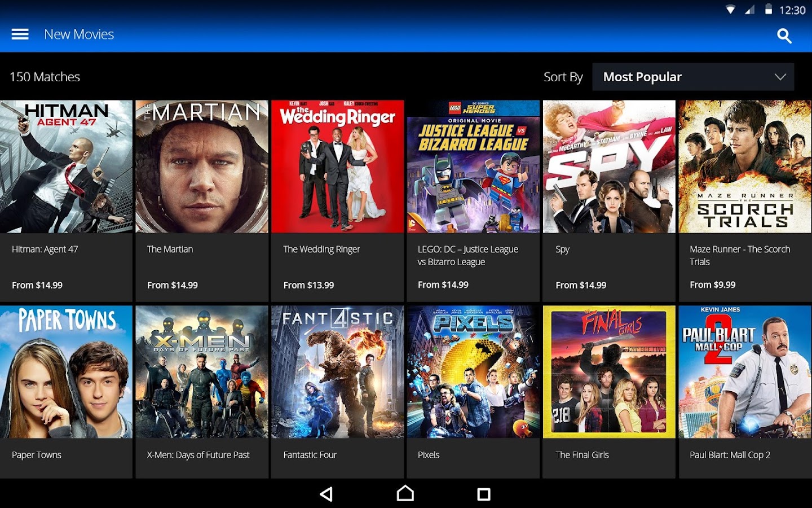The width and height of the screenshot is (812, 508).
Task: Click 'From $14.99' under Spy
Action: (581, 286)
